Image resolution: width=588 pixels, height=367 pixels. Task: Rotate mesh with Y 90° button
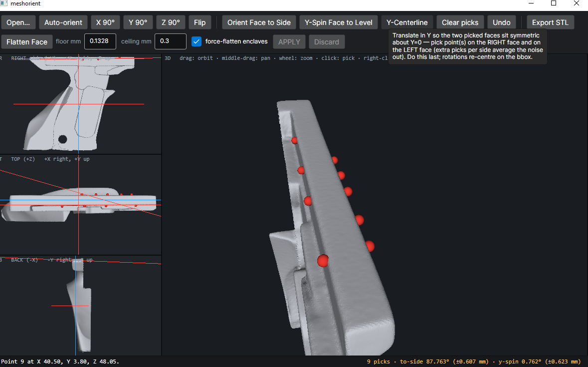pyautogui.click(x=138, y=22)
